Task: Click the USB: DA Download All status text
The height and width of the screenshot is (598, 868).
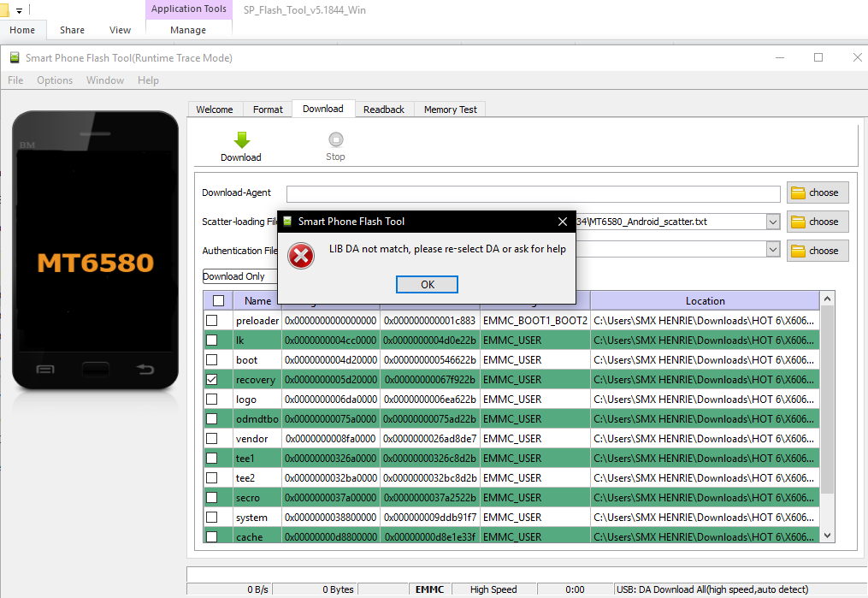Action: point(712,589)
